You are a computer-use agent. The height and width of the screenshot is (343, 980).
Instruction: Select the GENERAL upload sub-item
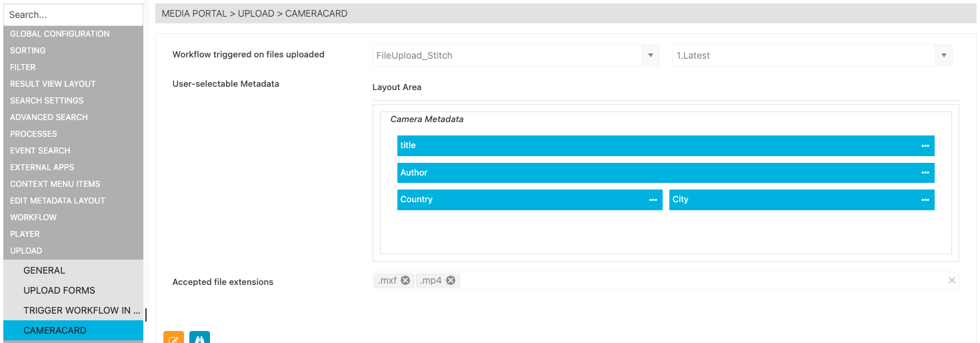click(45, 270)
